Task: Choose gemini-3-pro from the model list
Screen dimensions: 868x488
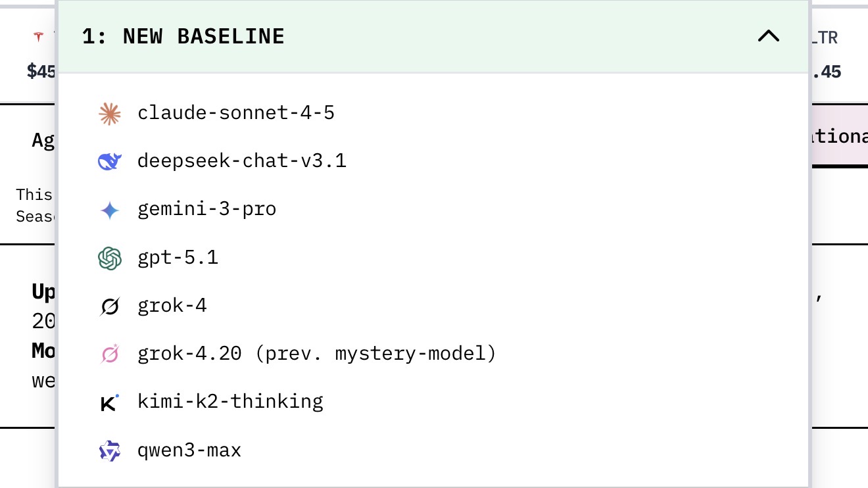Action: [206, 209]
